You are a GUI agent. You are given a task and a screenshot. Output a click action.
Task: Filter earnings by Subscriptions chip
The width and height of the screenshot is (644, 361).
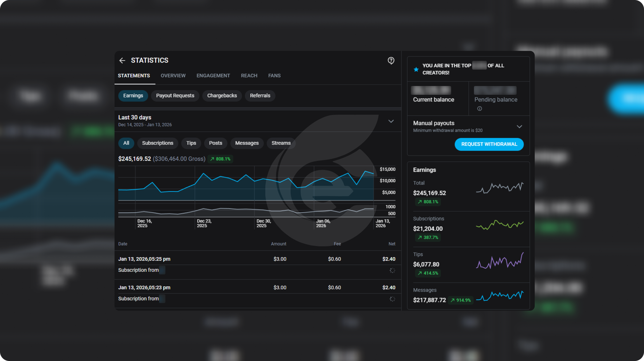tap(157, 143)
